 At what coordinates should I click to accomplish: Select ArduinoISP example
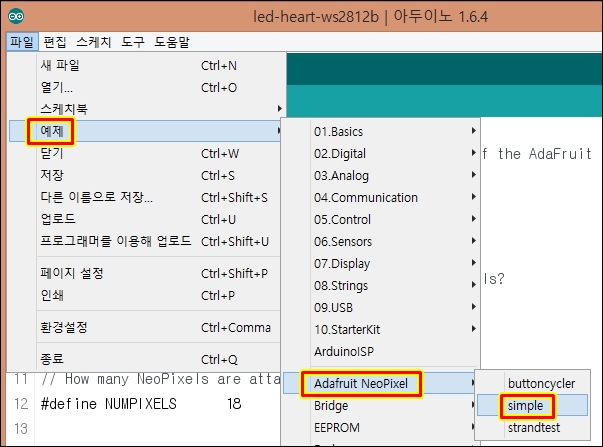pos(381,351)
